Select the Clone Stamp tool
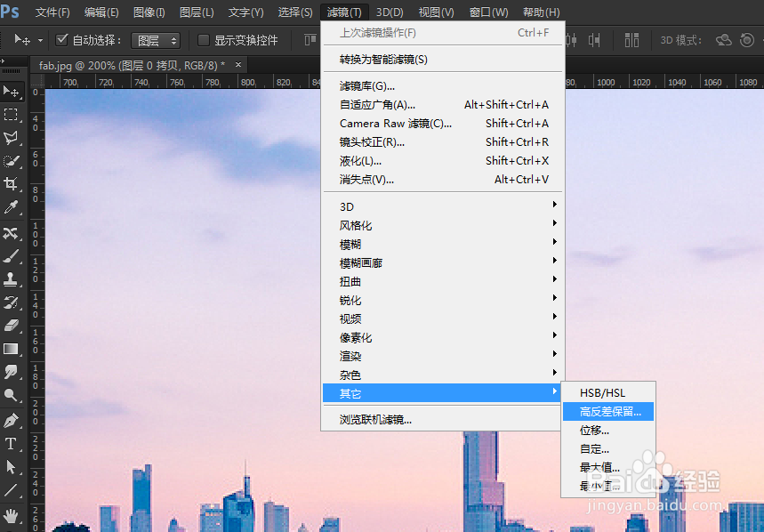This screenshot has width=764, height=532. click(11, 279)
